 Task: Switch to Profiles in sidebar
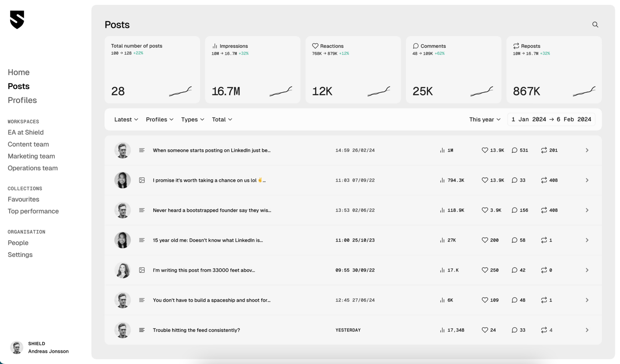pyautogui.click(x=22, y=100)
